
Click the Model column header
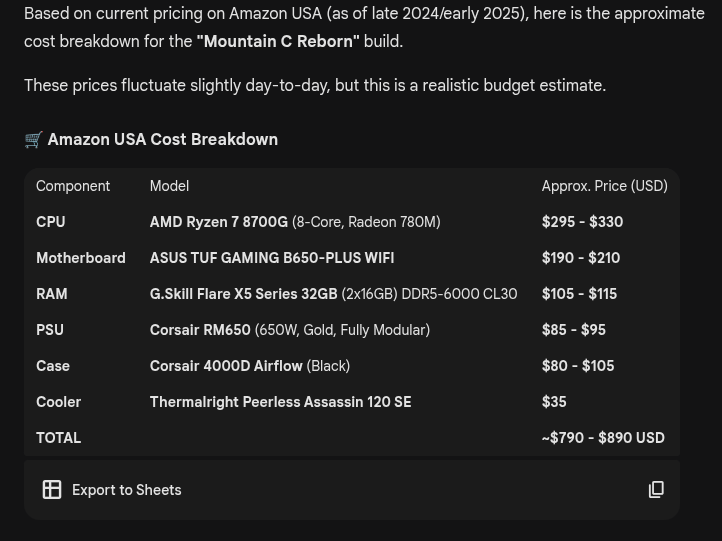[169, 186]
